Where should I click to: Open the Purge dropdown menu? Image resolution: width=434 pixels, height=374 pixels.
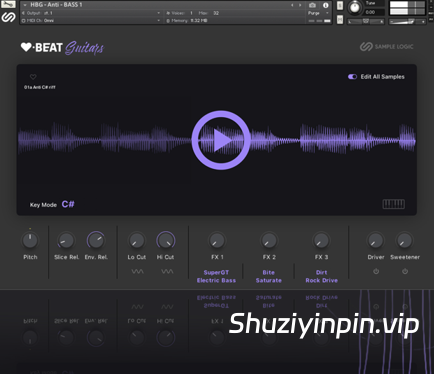(318, 13)
